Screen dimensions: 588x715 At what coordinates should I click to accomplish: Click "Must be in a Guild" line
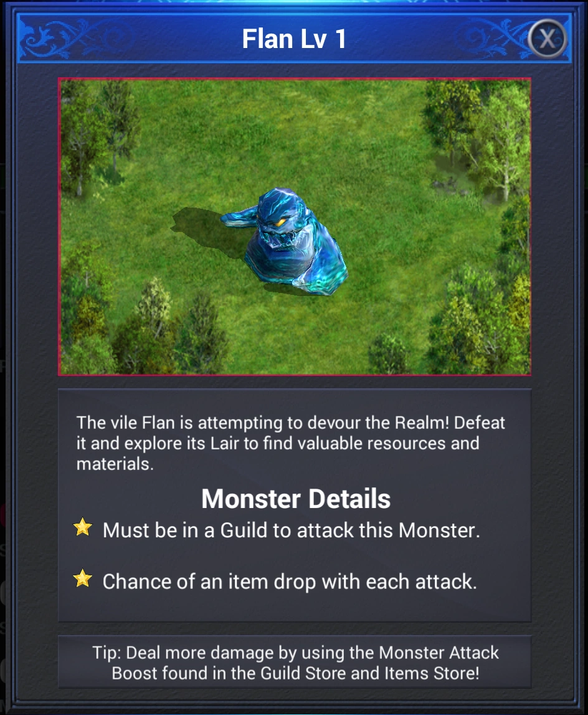pyautogui.click(x=292, y=530)
